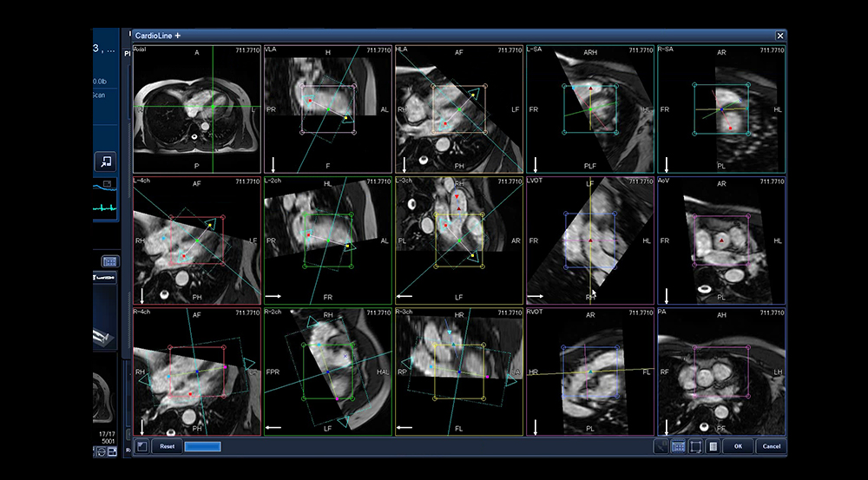Click the pointer tool icon in bottom toolbar
Viewport: 868px width, 480px height.
(x=661, y=446)
